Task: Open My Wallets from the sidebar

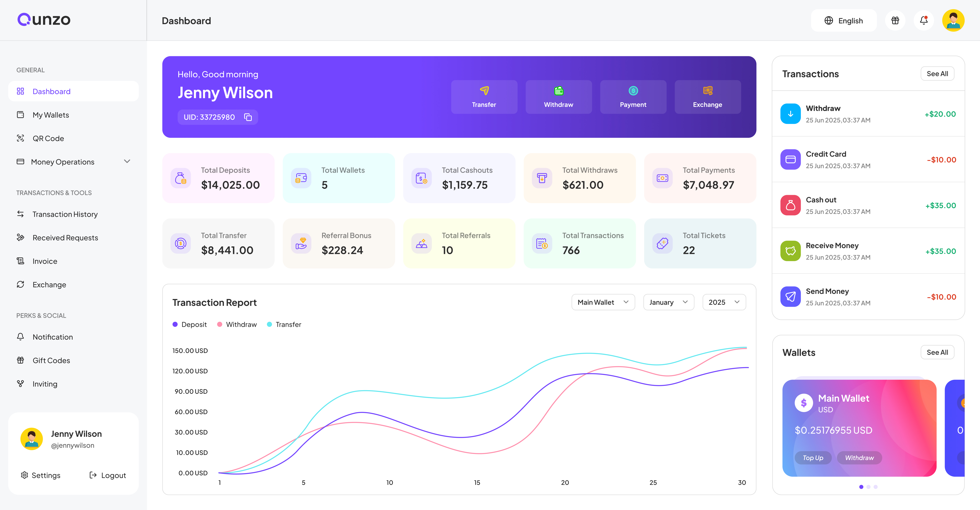Action: tap(73, 115)
